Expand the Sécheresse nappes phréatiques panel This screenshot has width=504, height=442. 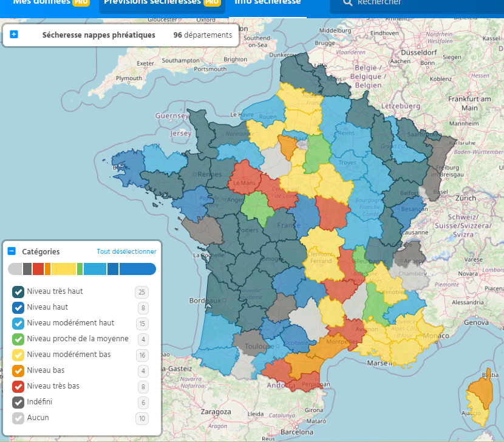[x=14, y=35]
